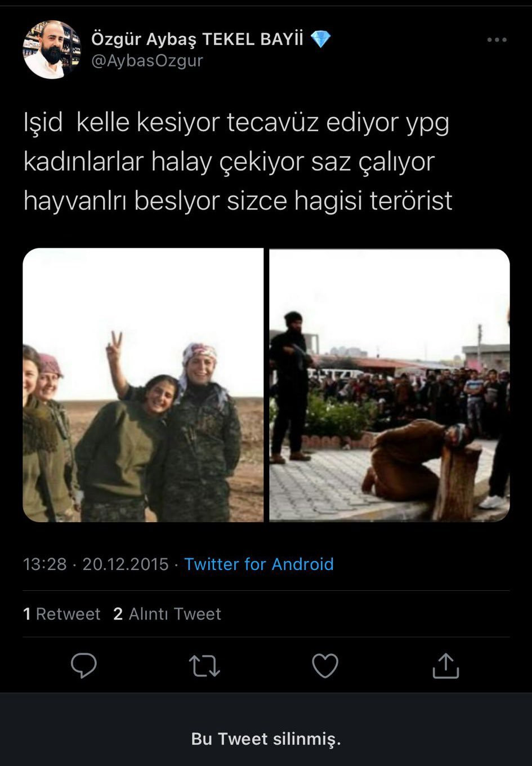Open left photo of women showing victory sign
532x766 pixels.
(x=143, y=385)
